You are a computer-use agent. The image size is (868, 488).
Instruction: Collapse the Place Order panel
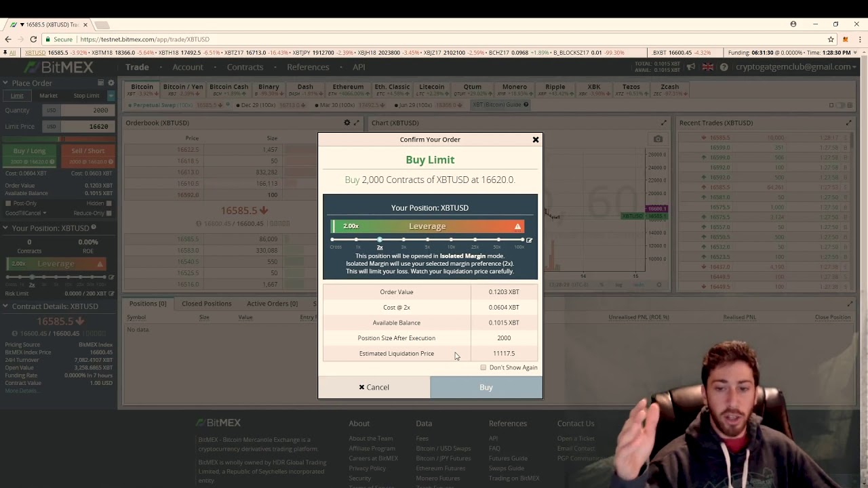click(x=6, y=83)
